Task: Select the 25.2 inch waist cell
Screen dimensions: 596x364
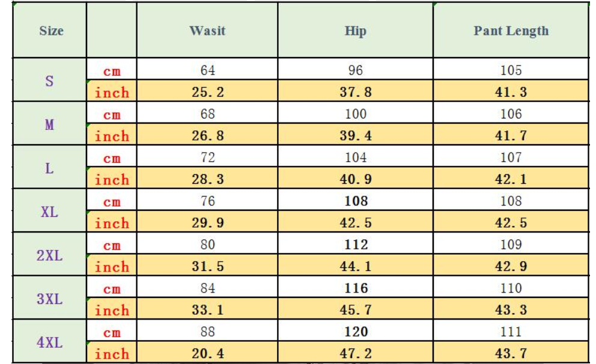Action: [x=207, y=93]
